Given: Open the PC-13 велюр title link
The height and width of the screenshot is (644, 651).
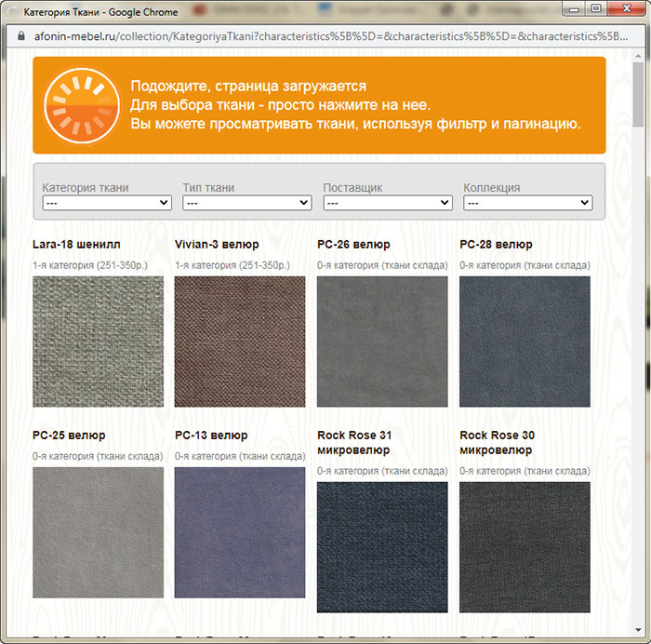Looking at the screenshot, I should (211, 436).
